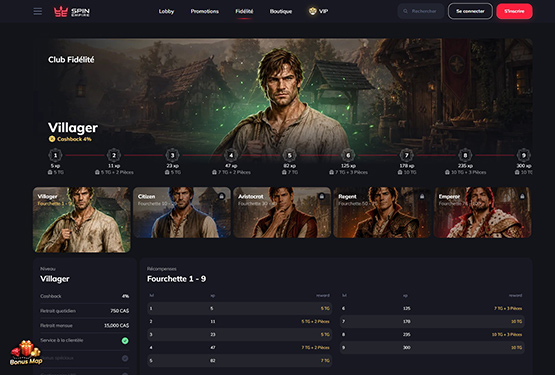Select level 7 marker on progress track
Viewport: 555px width, 375px height.
[407, 155]
